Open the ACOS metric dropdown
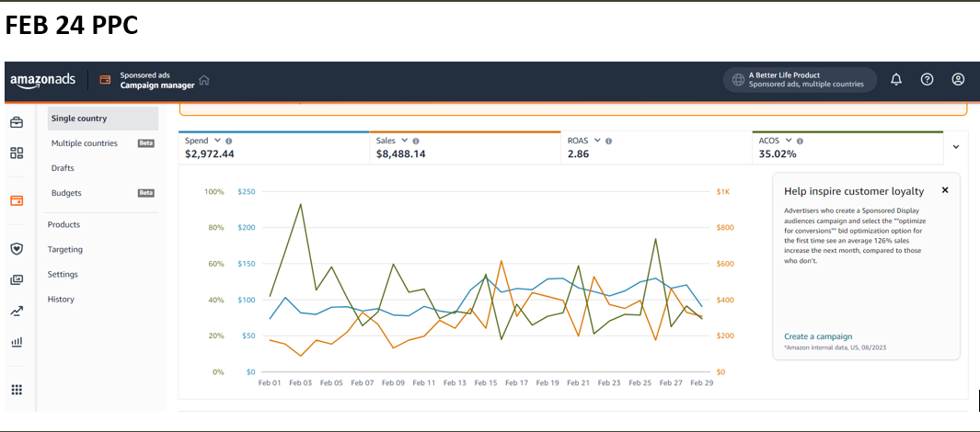Image resolution: width=980 pixels, height=432 pixels. pyautogui.click(x=788, y=141)
